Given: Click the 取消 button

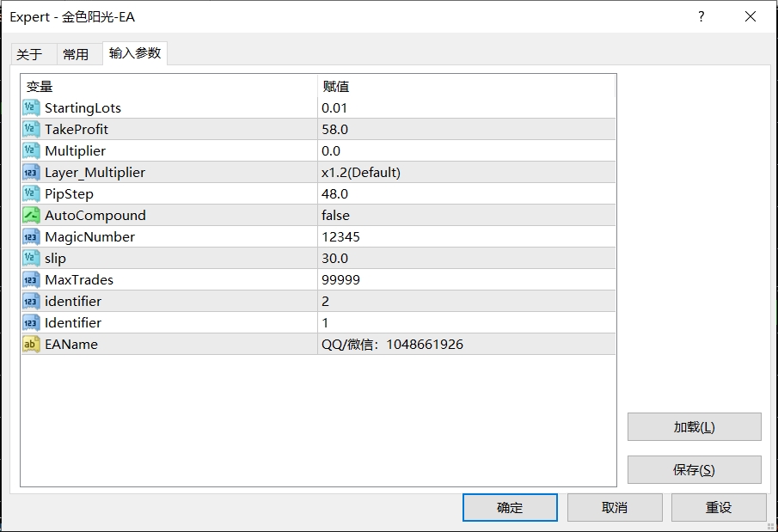Looking at the screenshot, I should [615, 507].
